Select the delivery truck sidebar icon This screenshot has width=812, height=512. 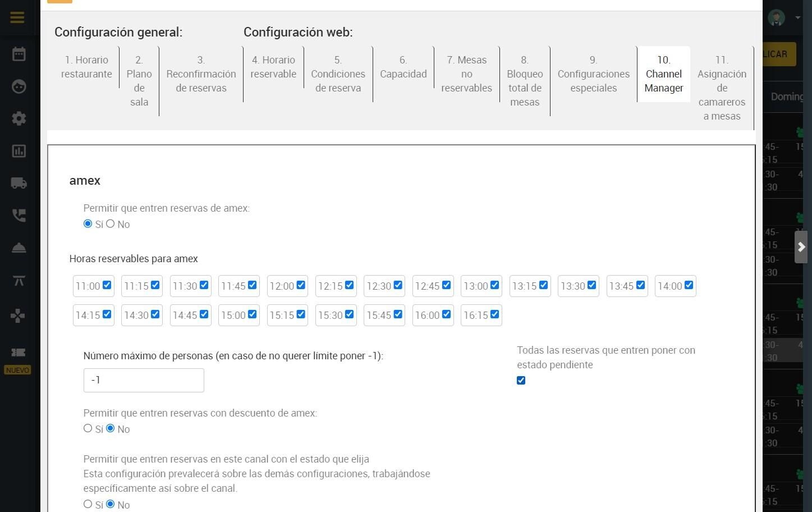pos(19,183)
